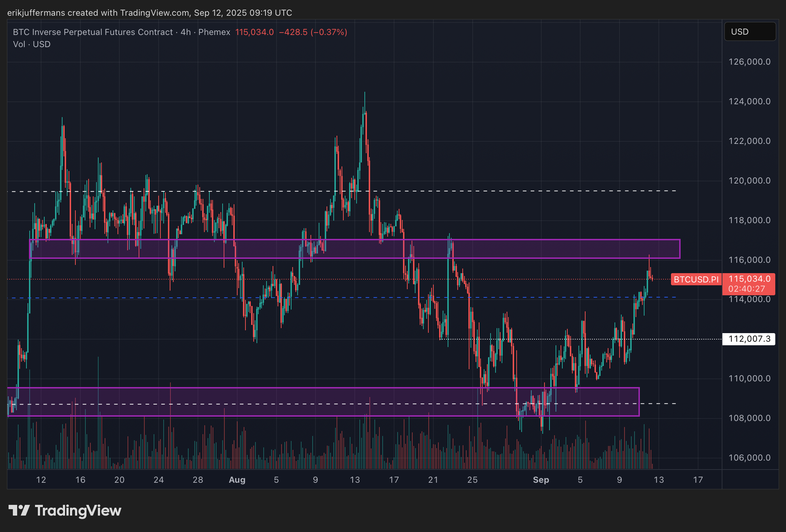Click the 02:40:27 candle countdown timer
Viewport: 786px width, 532px height.
tap(747, 289)
